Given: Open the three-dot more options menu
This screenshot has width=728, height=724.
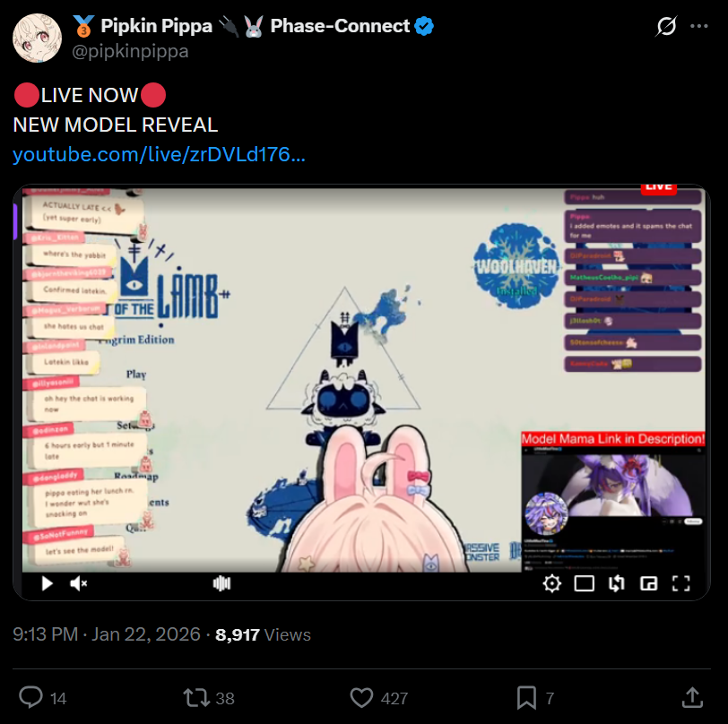Looking at the screenshot, I should [698, 26].
